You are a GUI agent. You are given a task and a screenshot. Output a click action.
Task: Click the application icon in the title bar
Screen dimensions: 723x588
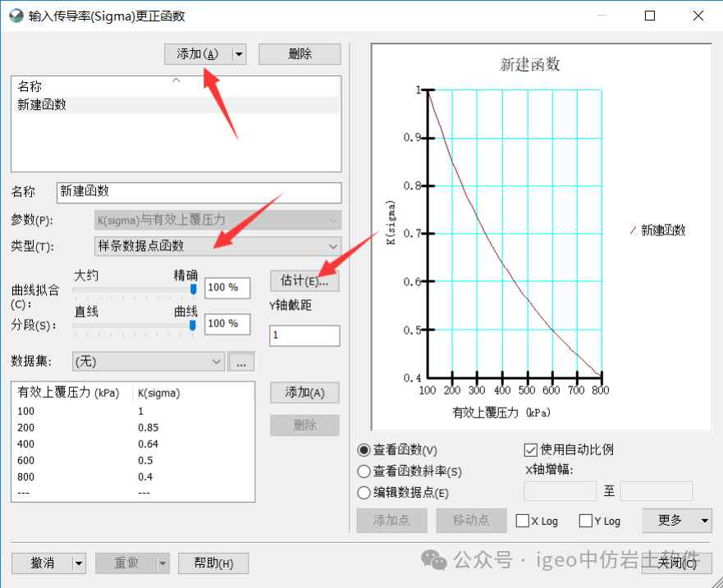(16, 15)
